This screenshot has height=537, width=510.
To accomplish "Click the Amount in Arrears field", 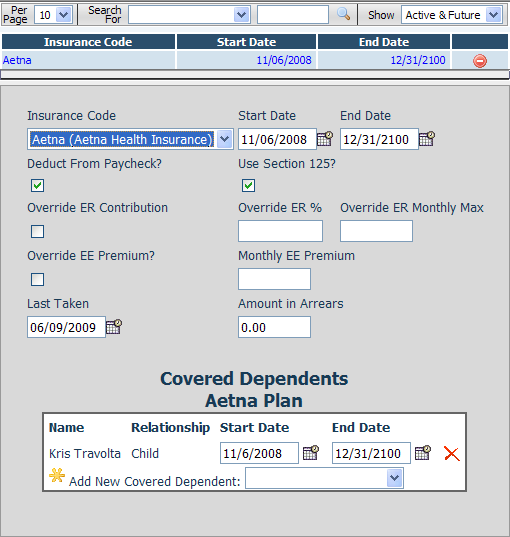I will pyautogui.click(x=274, y=327).
